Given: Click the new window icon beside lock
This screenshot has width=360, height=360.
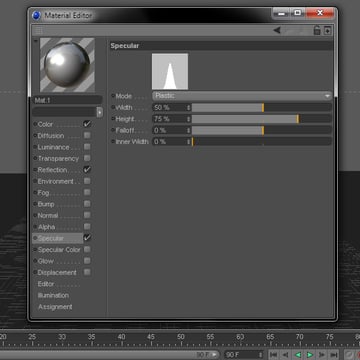Looking at the screenshot, I should (328, 31).
